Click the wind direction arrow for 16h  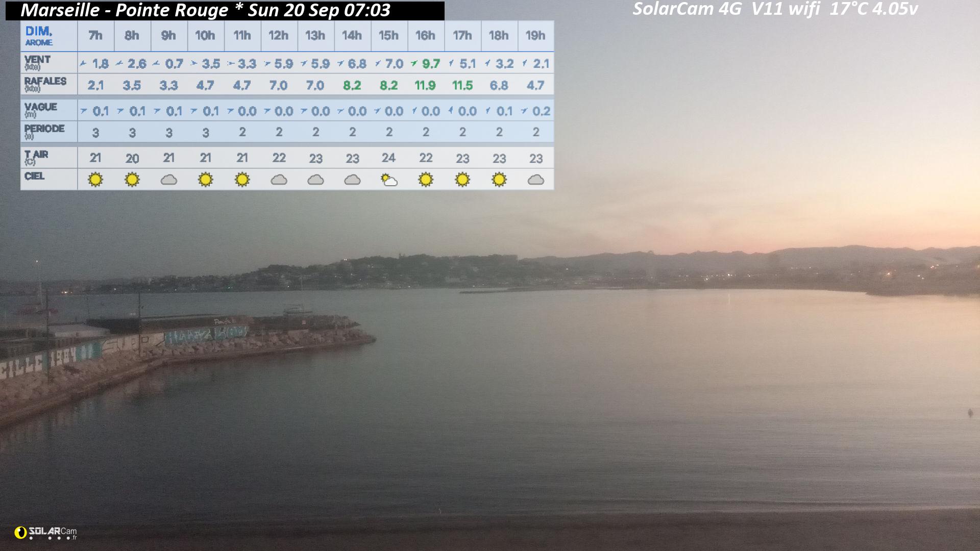click(414, 64)
